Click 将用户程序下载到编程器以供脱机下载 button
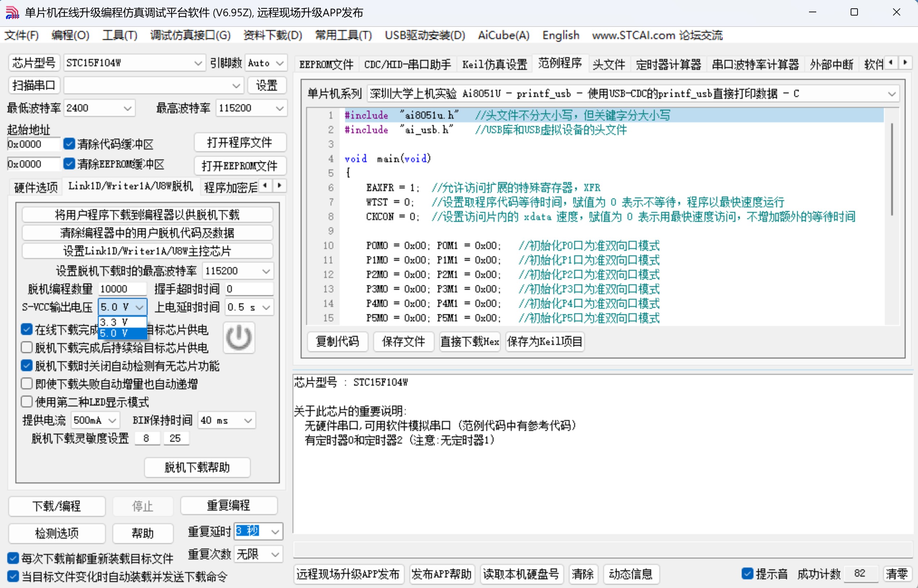 click(147, 215)
